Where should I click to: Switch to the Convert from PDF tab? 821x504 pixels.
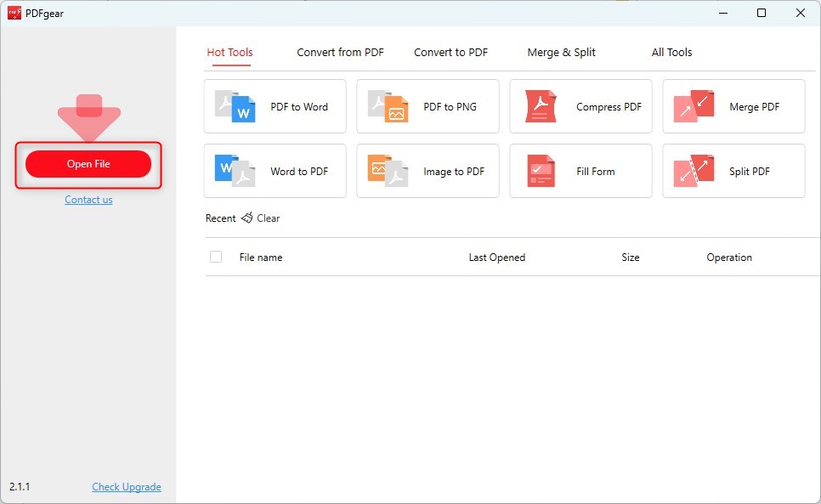(x=339, y=52)
